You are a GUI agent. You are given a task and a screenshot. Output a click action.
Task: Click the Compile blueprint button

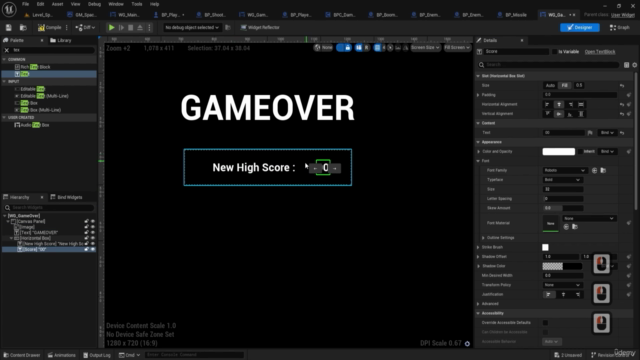tap(49, 27)
